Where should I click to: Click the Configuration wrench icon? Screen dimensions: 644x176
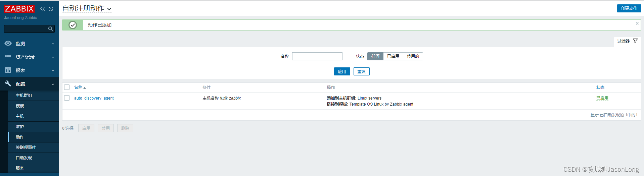(8, 83)
